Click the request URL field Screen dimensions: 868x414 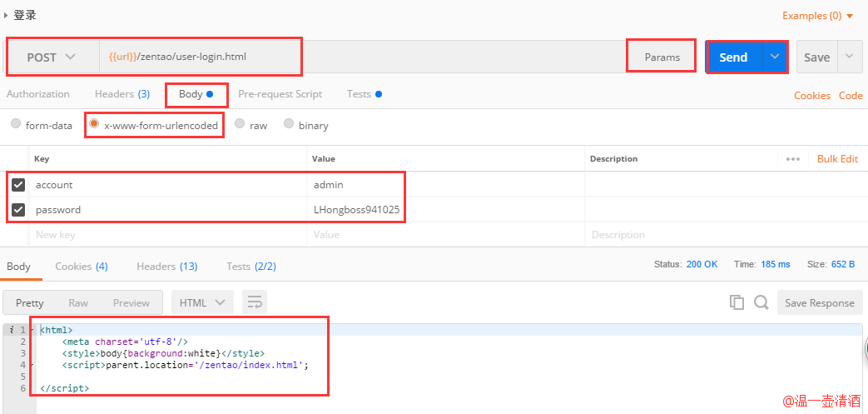(363, 57)
